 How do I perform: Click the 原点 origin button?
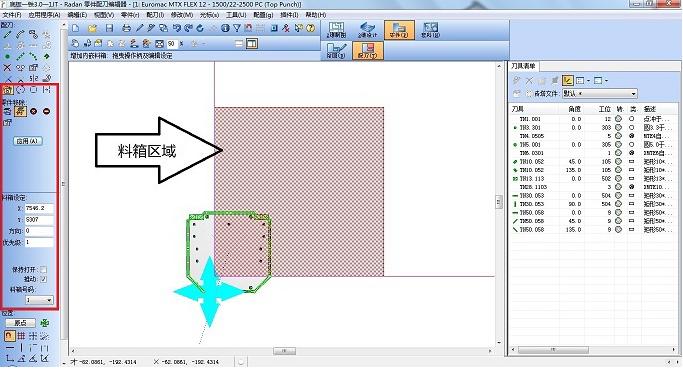[20, 323]
